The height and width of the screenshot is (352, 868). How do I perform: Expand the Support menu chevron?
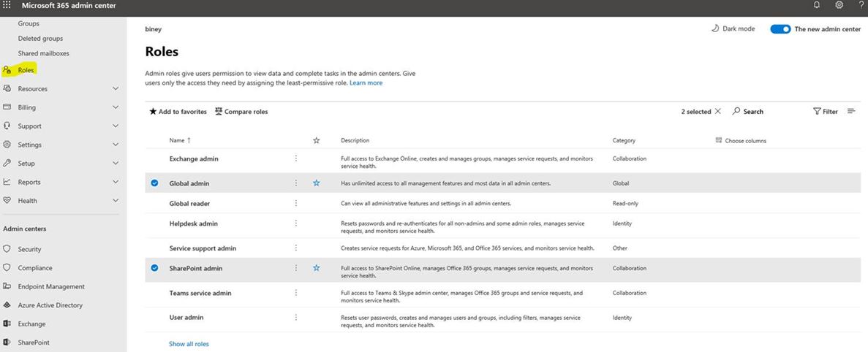click(115, 126)
